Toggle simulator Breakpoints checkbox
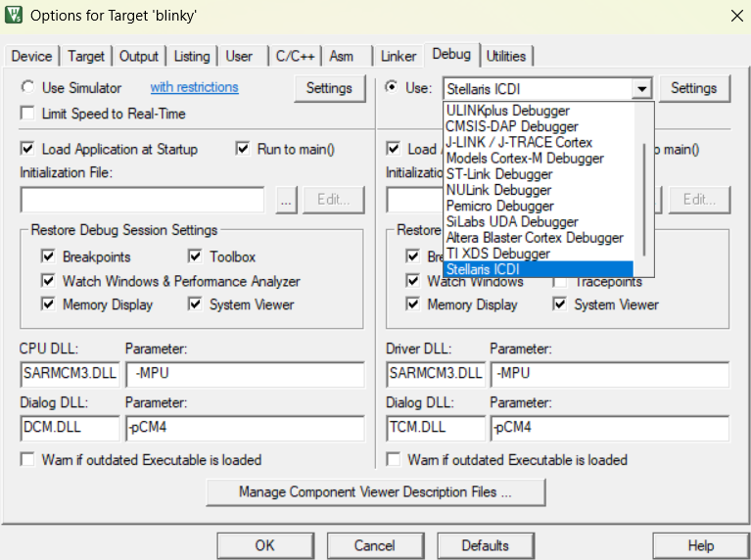This screenshot has height=560, width=751. (x=48, y=257)
